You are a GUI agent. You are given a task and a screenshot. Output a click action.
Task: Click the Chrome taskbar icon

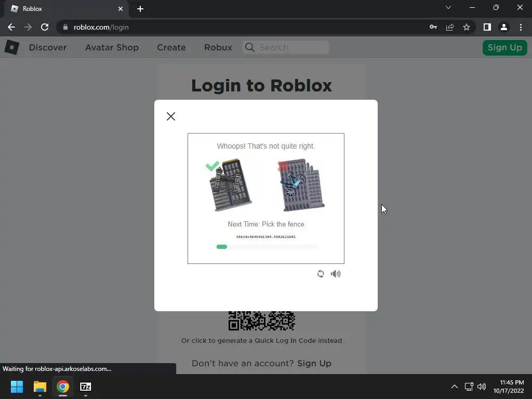coord(63,387)
